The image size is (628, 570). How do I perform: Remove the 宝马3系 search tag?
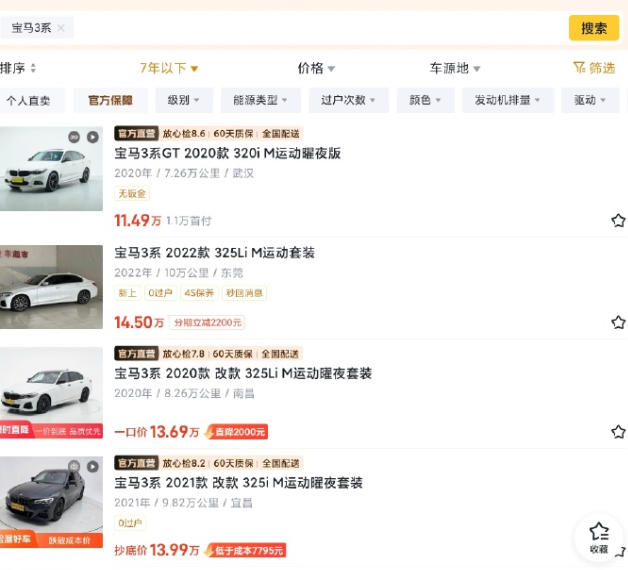coord(61,28)
